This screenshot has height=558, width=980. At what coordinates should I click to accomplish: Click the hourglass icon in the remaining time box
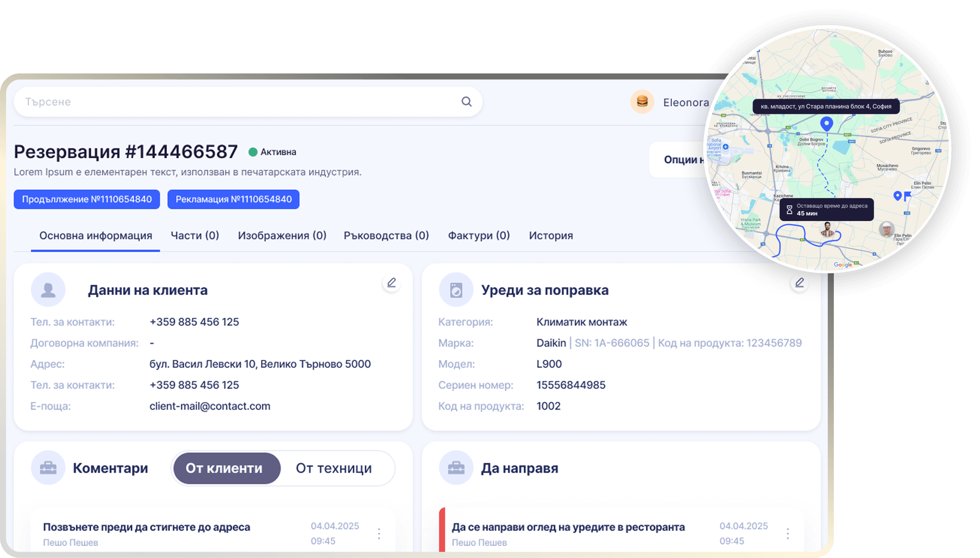(x=789, y=210)
